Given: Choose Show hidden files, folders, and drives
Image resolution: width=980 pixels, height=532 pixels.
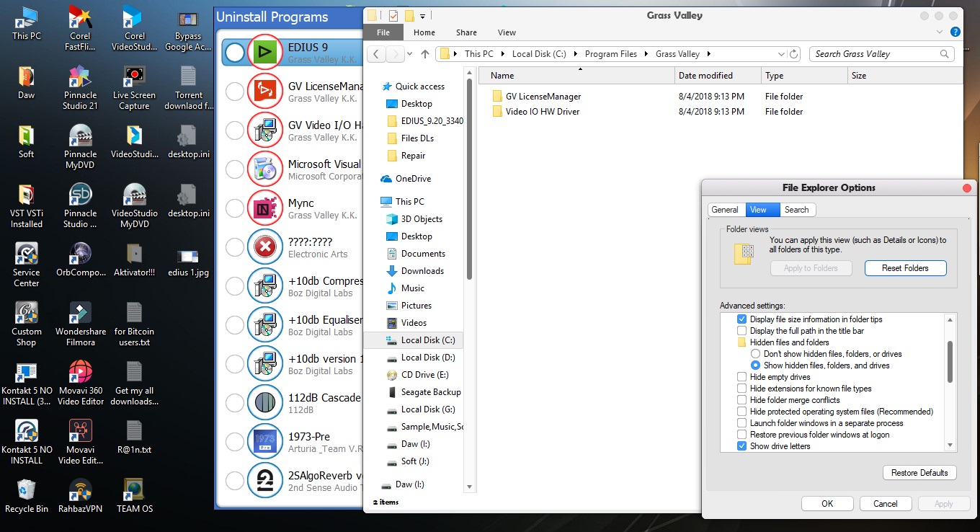Looking at the screenshot, I should (x=755, y=365).
